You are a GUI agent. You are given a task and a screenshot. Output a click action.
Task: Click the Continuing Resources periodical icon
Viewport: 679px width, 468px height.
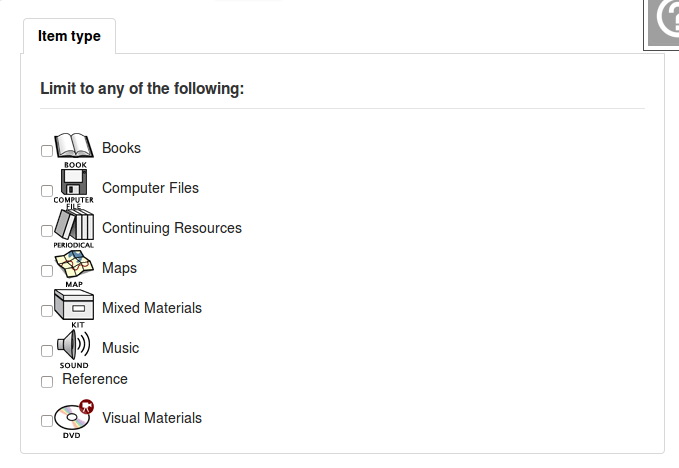point(74,226)
